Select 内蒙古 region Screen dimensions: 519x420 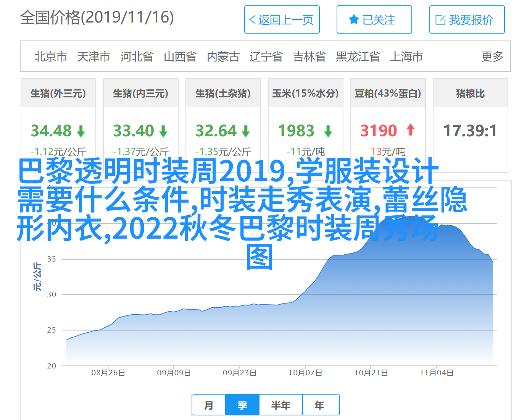click(x=223, y=57)
